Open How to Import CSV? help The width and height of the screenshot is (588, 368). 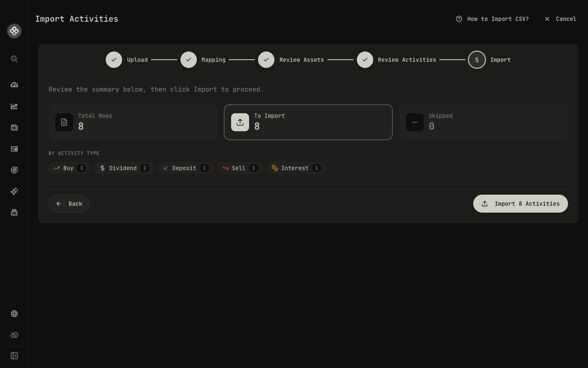492,19
